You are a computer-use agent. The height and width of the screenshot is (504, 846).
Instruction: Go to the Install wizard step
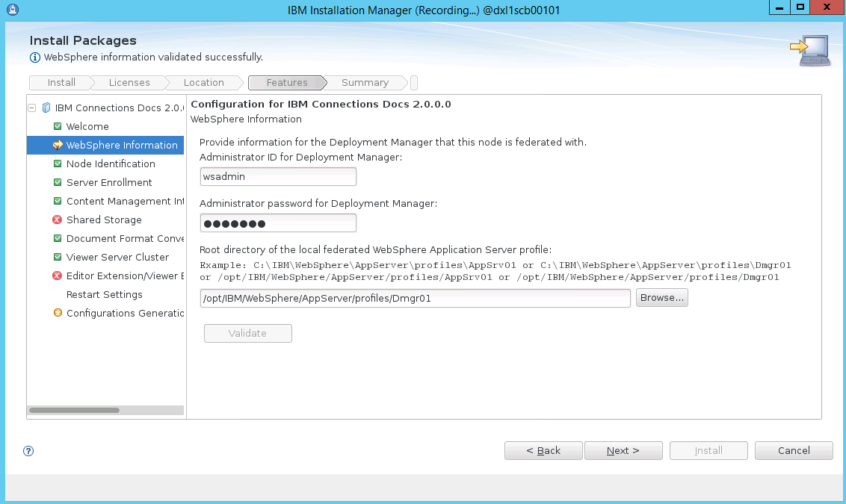(x=61, y=82)
